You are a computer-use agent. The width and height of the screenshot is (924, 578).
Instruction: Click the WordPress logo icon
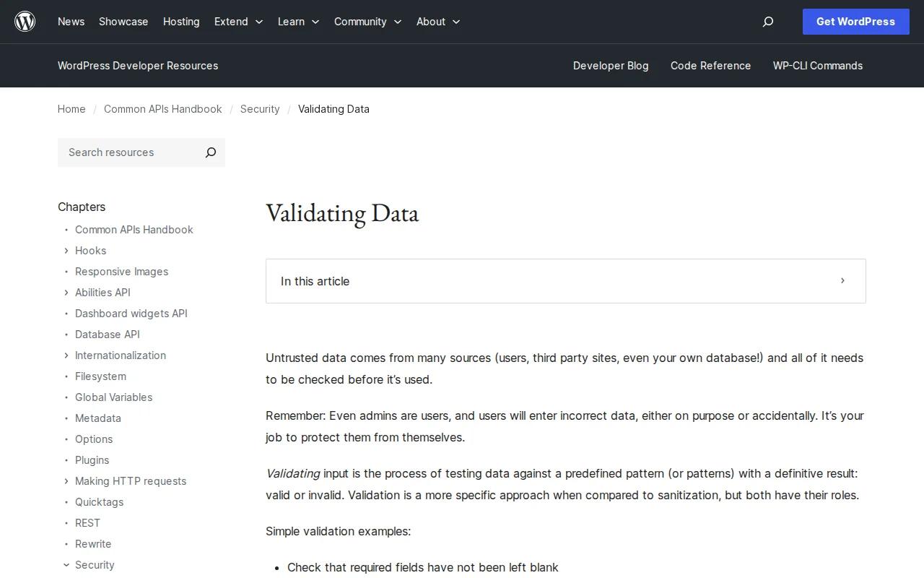click(x=25, y=21)
